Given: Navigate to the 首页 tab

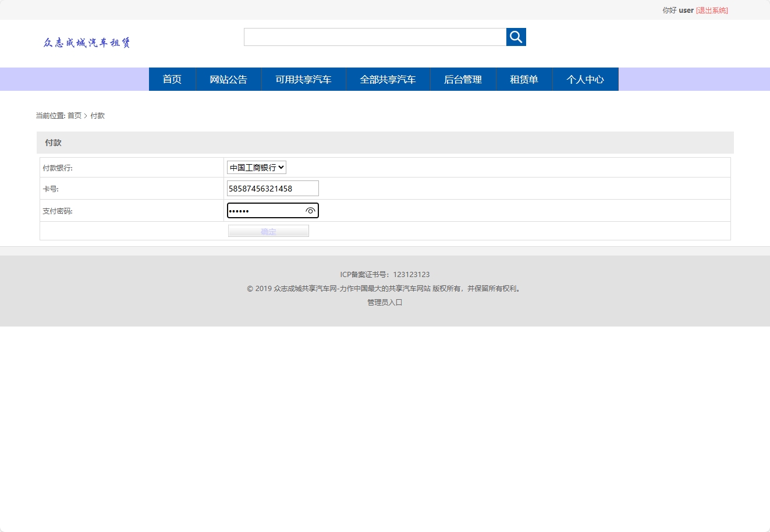Looking at the screenshot, I should (x=172, y=79).
